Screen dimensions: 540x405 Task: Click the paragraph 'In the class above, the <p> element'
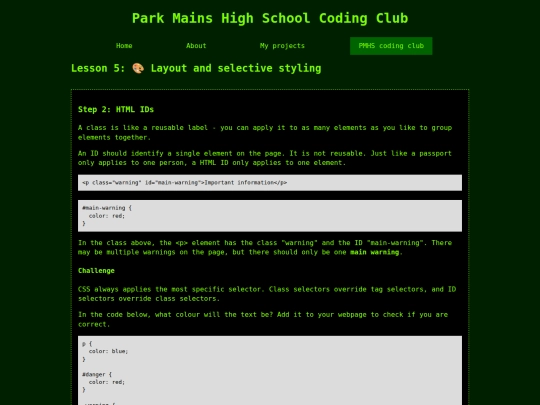tap(265, 247)
